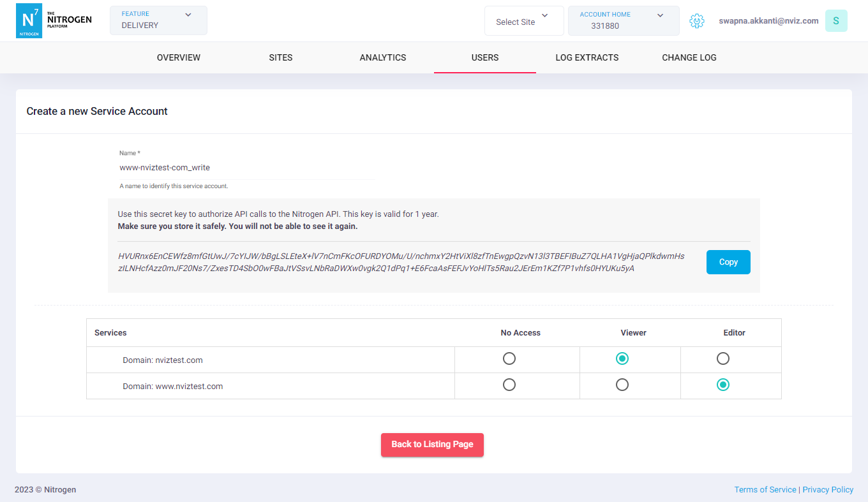This screenshot has height=502, width=868.
Task: Open the Analytics tab
Action: [383, 57]
